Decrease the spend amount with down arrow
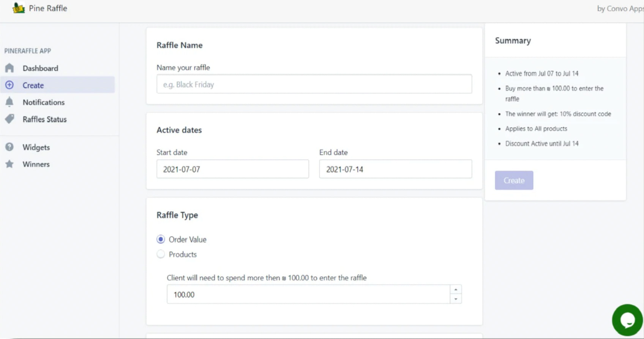The image size is (644, 339). [456, 299]
